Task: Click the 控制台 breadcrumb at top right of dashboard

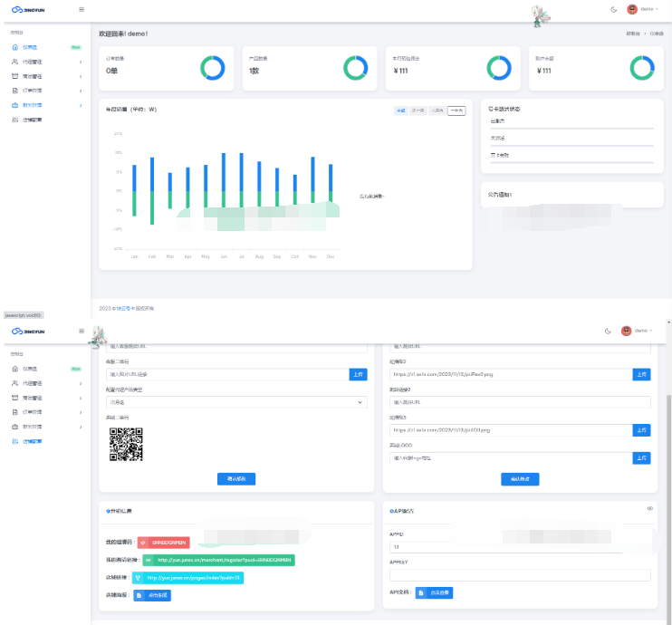Action: [630, 34]
